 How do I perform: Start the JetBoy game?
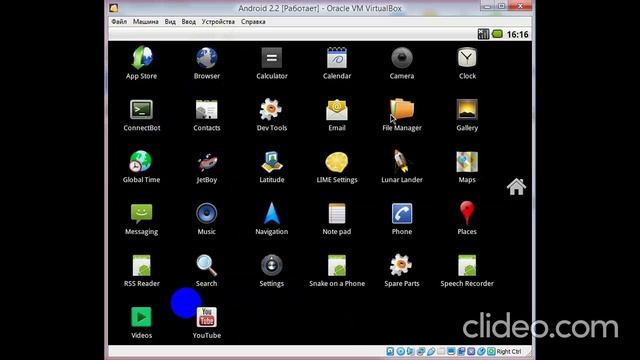[x=207, y=167]
